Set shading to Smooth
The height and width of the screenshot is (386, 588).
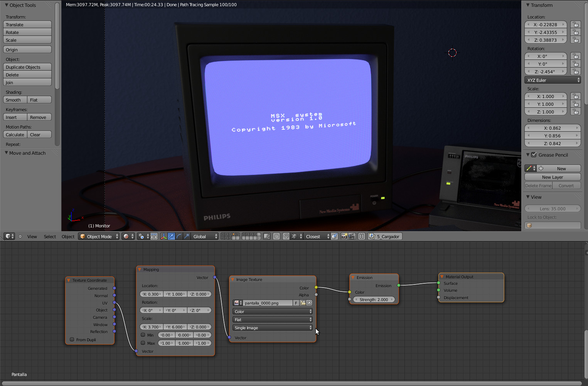tap(15, 100)
